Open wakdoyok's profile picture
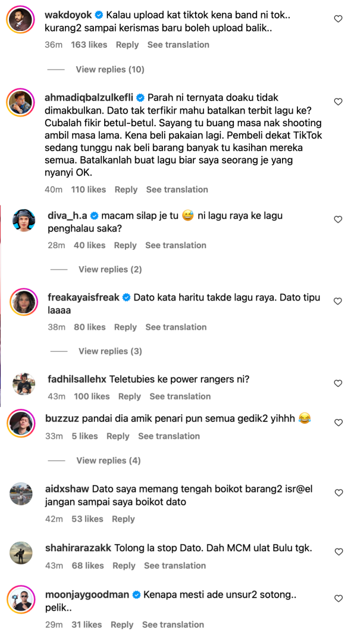Screen dimensions: 351x644 (x=21, y=19)
